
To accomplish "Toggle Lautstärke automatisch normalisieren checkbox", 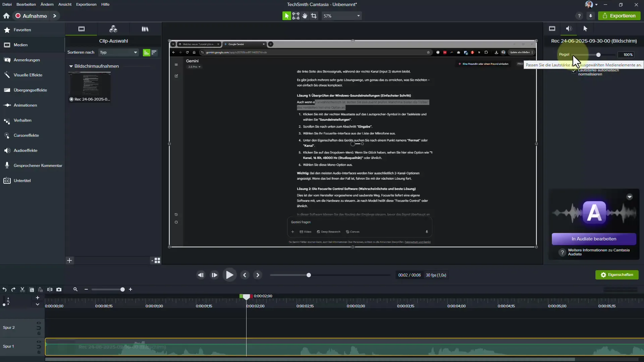I will coord(574,71).
